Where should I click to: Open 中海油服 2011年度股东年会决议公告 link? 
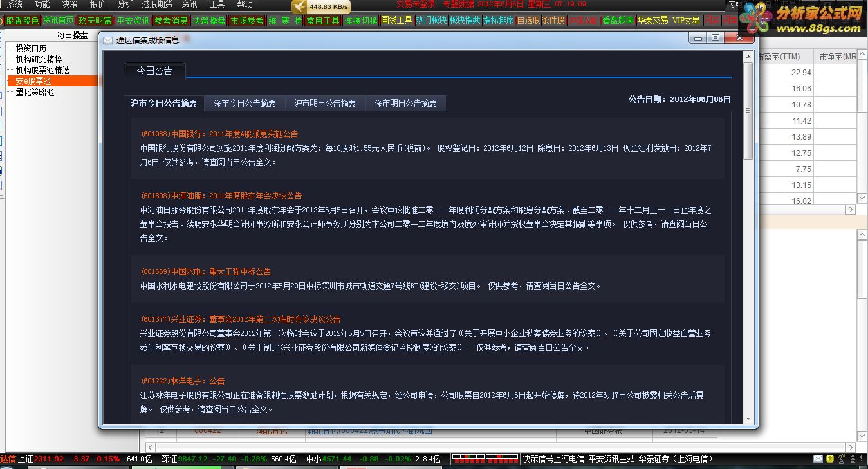221,196
